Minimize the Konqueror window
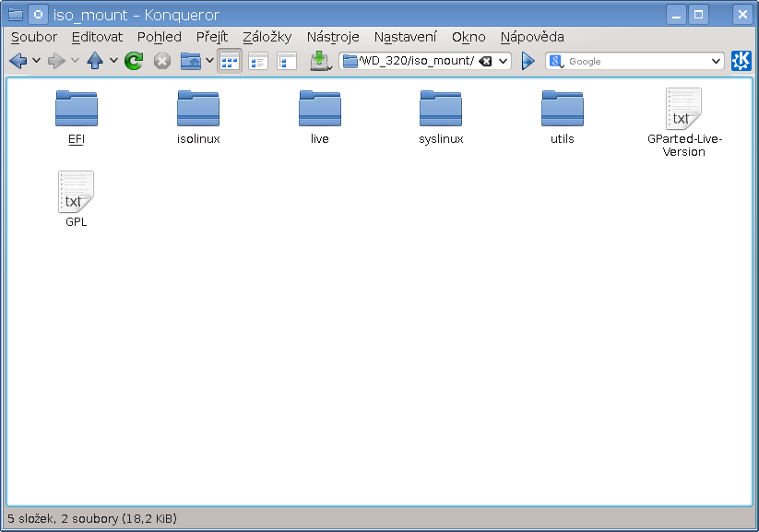The width and height of the screenshot is (759, 532). 676,15
